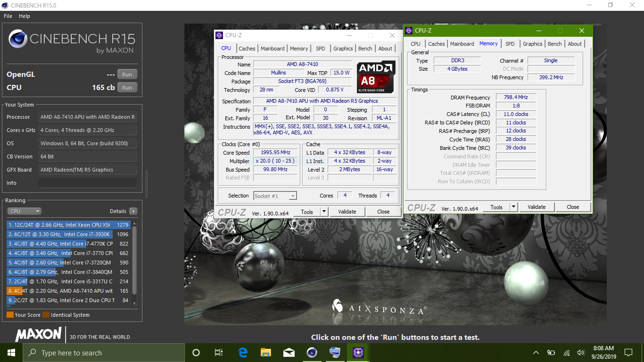Click the left CPU-Z window title icon

coord(219,35)
